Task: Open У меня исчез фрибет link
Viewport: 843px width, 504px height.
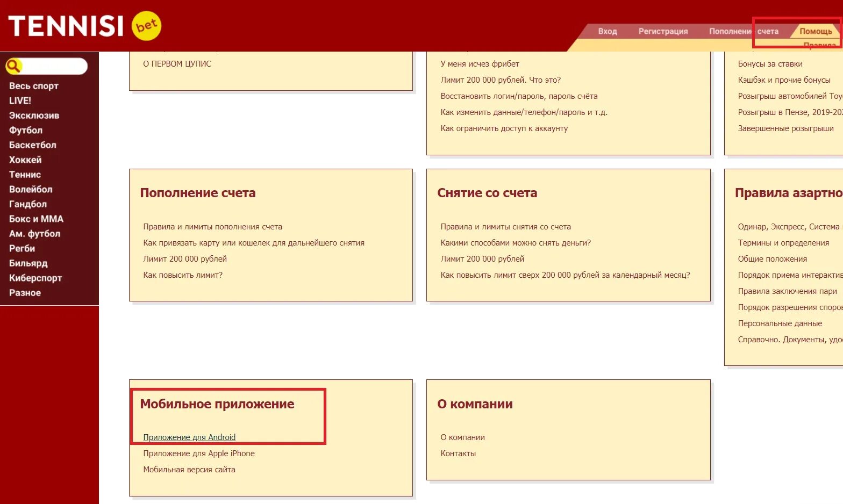Action: pyautogui.click(x=480, y=63)
